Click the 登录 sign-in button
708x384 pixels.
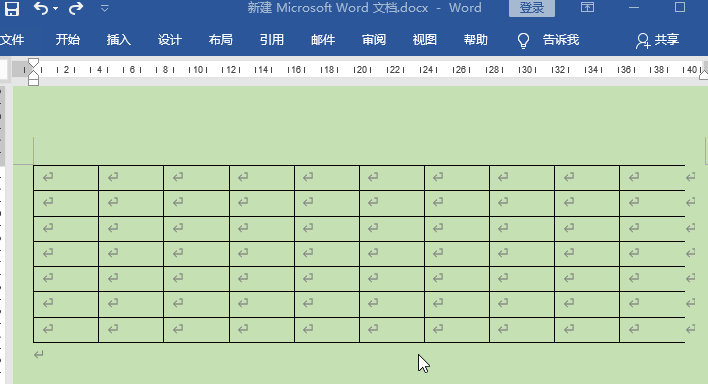[531, 8]
